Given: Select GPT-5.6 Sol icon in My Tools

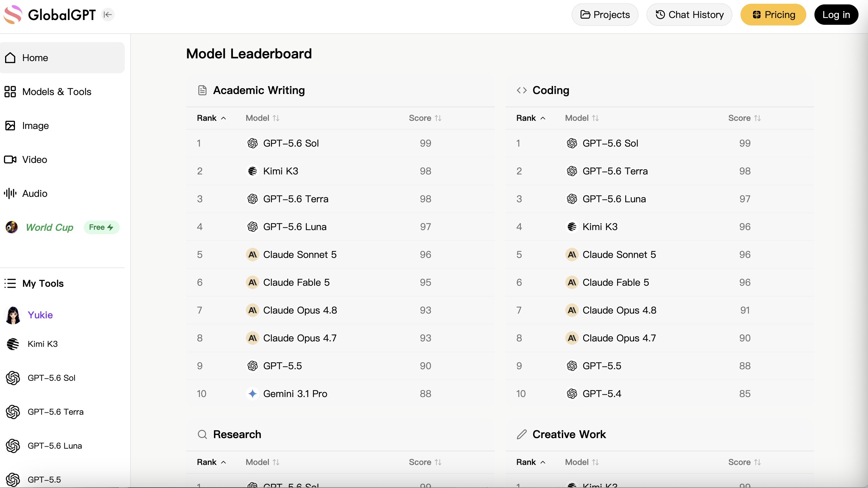Looking at the screenshot, I should pos(13,378).
